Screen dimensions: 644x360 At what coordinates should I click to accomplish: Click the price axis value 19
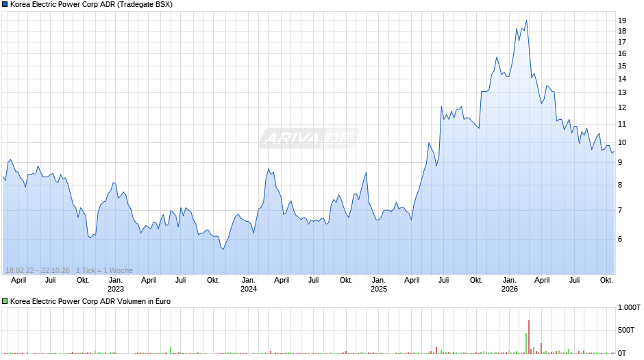pos(622,21)
